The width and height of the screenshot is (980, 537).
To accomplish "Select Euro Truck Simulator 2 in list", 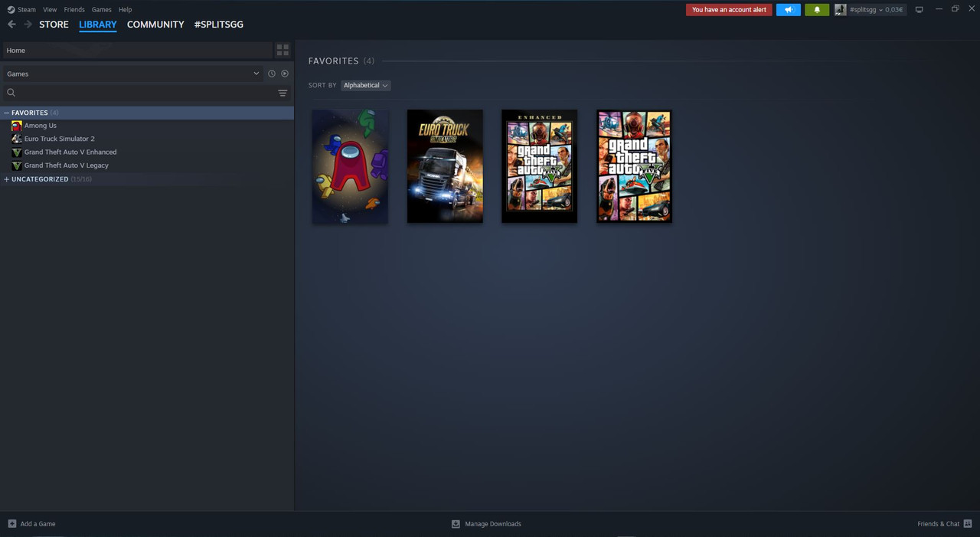I will click(60, 139).
